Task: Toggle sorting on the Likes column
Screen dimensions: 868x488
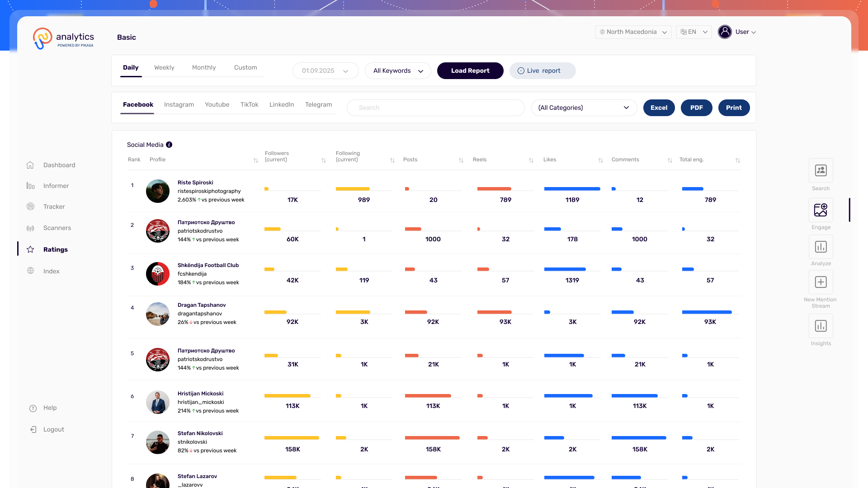Action: (x=601, y=160)
